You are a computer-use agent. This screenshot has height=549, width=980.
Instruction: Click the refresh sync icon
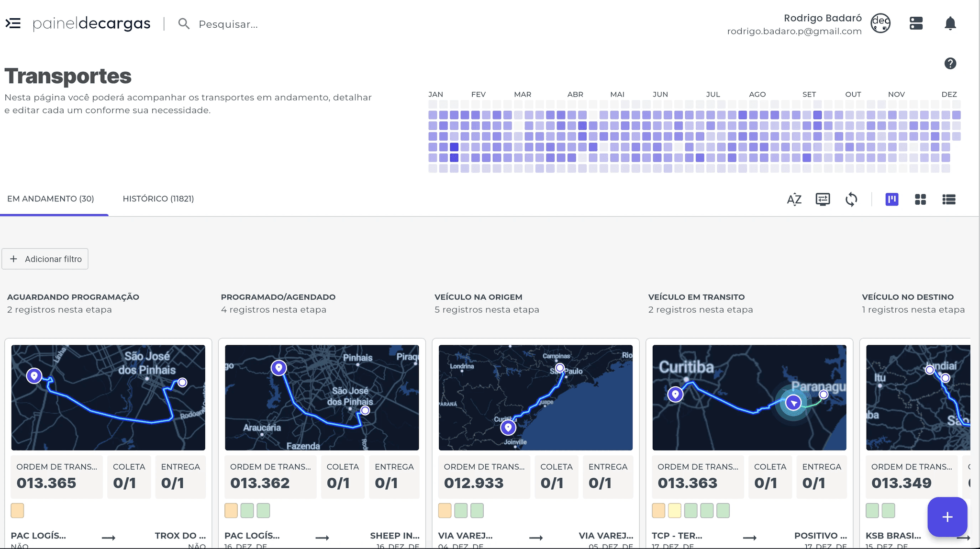(851, 199)
